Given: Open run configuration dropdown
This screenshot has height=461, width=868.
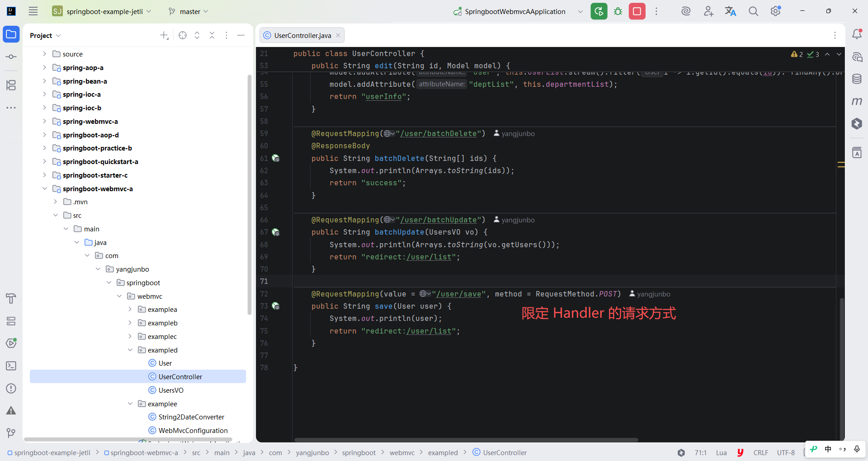Looking at the screenshot, I should click(580, 11).
